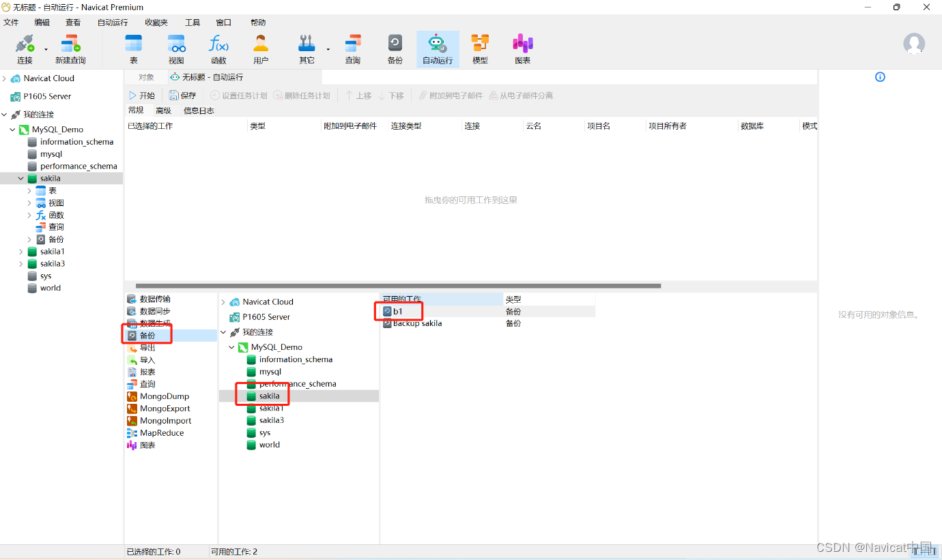Viewport: 942px width, 560px height.
Task: Open the 编辑 menu
Action: point(42,23)
